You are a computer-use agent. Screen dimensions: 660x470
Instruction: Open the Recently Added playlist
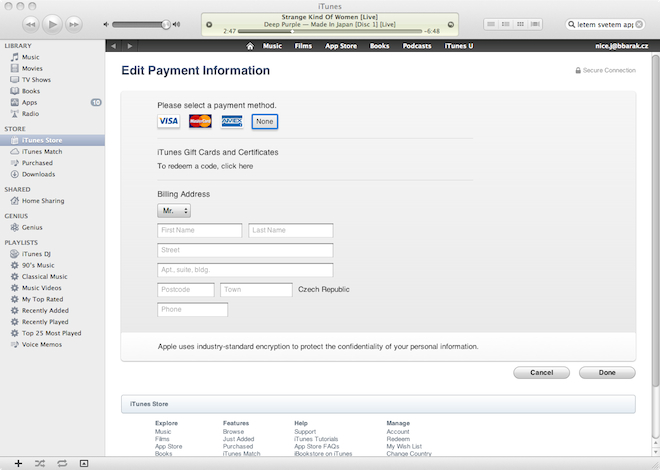click(52, 311)
